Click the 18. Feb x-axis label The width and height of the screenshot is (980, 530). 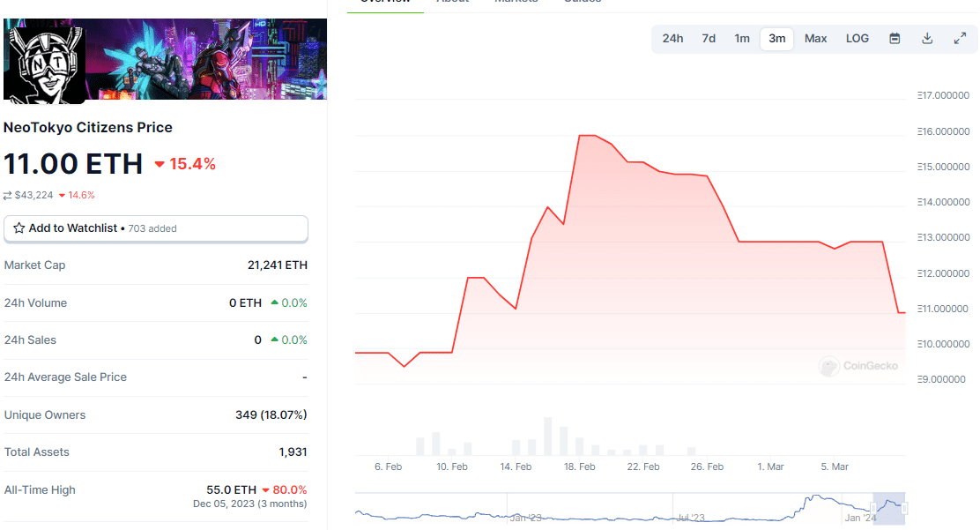tap(579, 467)
